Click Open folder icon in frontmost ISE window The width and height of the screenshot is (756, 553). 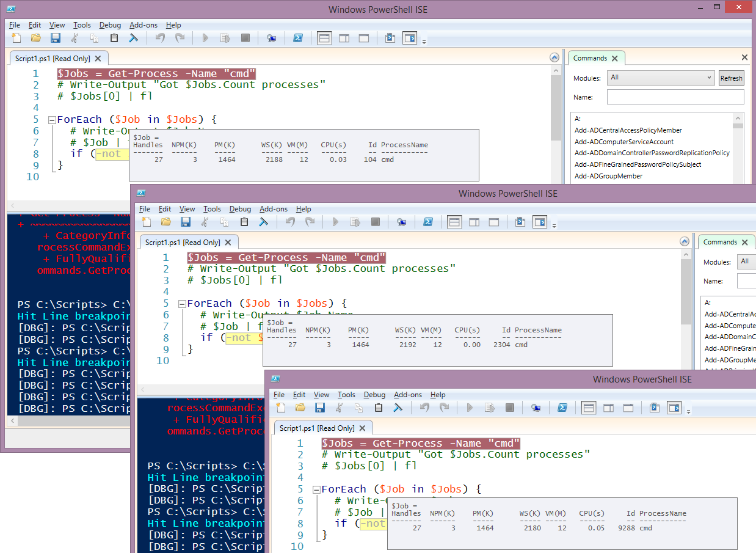(x=300, y=408)
